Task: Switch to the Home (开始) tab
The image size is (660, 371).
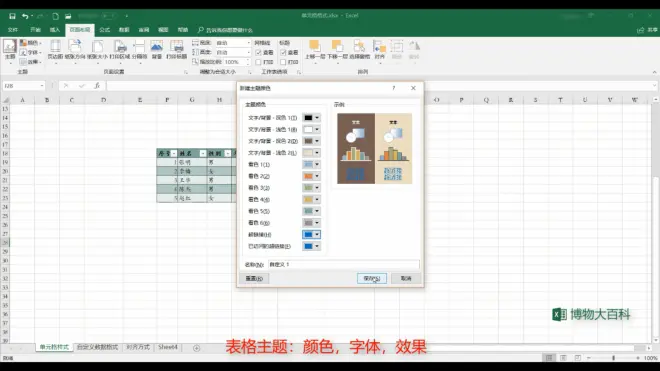Action: click(x=35, y=30)
